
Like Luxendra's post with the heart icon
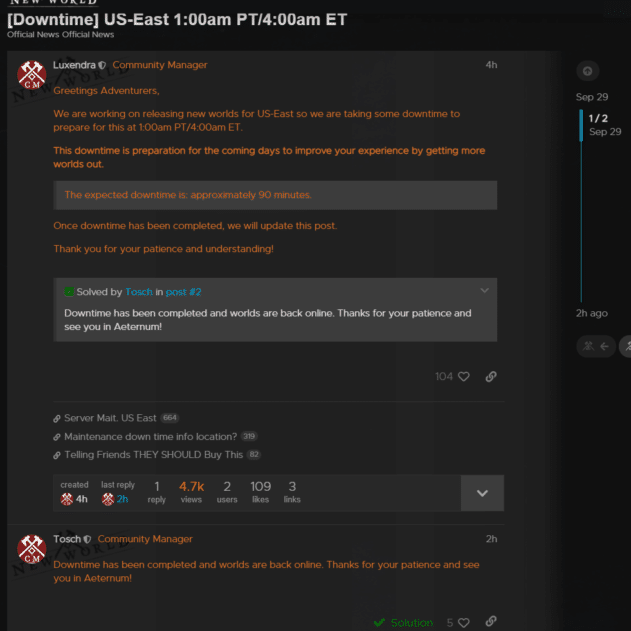pyautogui.click(x=464, y=377)
